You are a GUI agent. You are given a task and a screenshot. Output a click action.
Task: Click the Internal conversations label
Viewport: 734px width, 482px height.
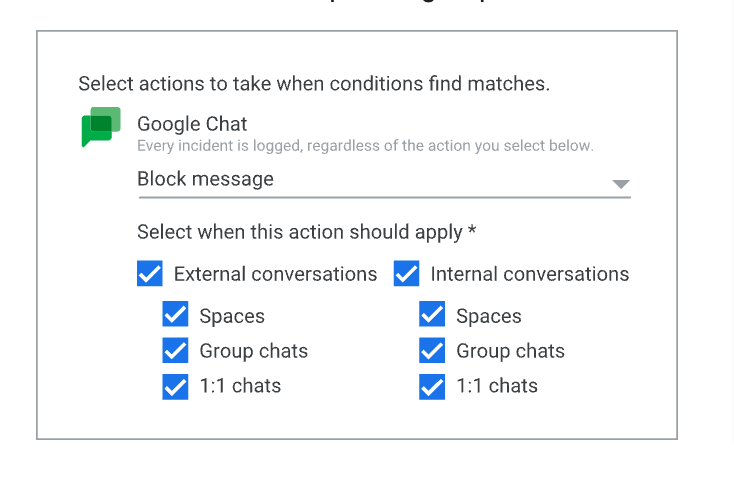pyautogui.click(x=529, y=274)
